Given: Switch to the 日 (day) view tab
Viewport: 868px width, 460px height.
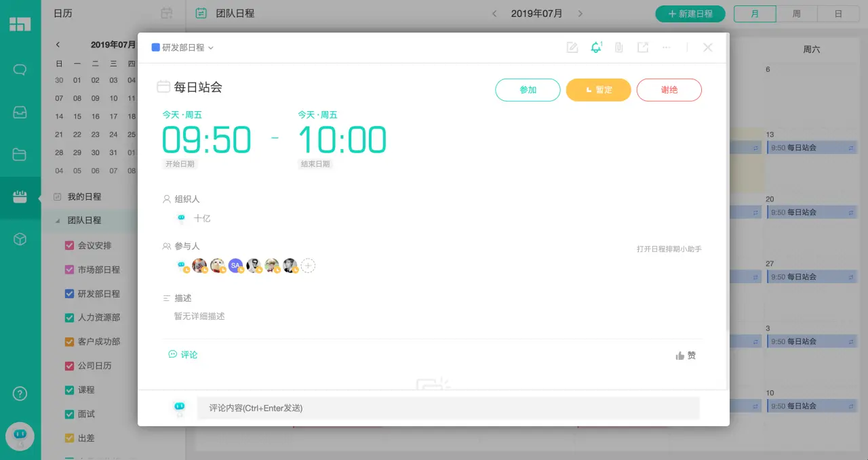Looking at the screenshot, I should pos(839,12).
